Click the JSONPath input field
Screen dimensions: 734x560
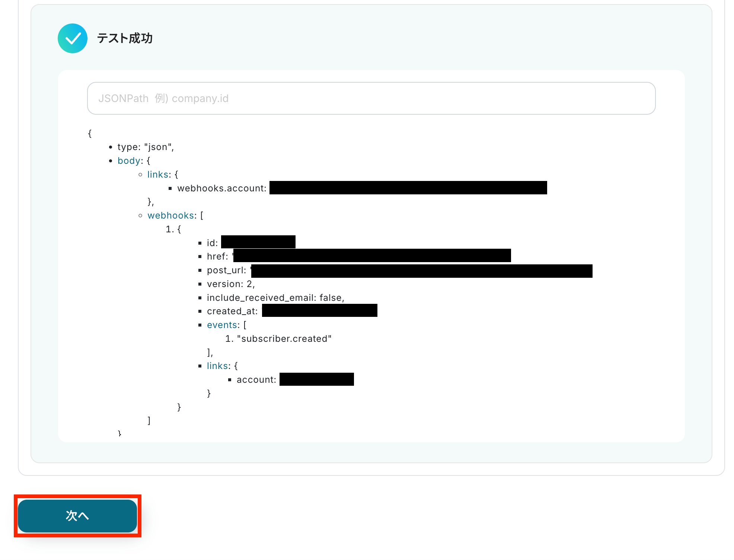pos(371,98)
